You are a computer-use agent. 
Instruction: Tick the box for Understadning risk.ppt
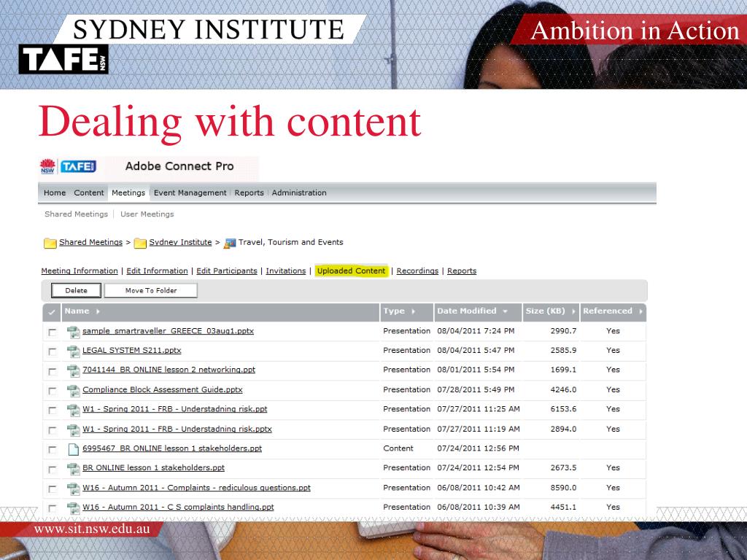point(52,411)
